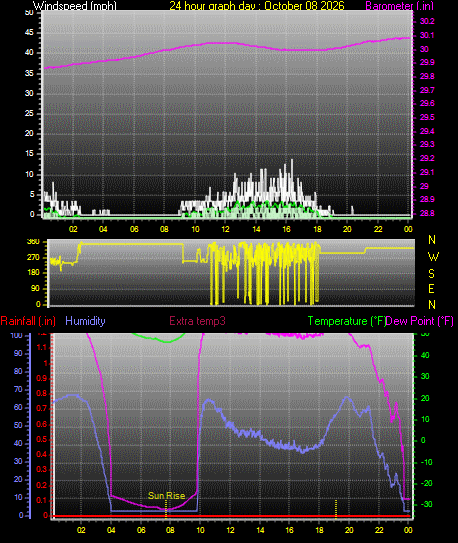Select the 'Dew Point (°F)' legend label

pyautogui.click(x=420, y=321)
